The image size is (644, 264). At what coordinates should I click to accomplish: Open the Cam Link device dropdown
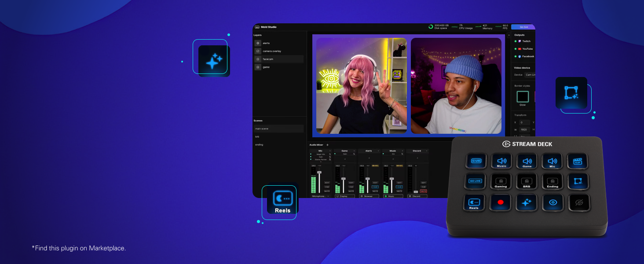coord(530,74)
